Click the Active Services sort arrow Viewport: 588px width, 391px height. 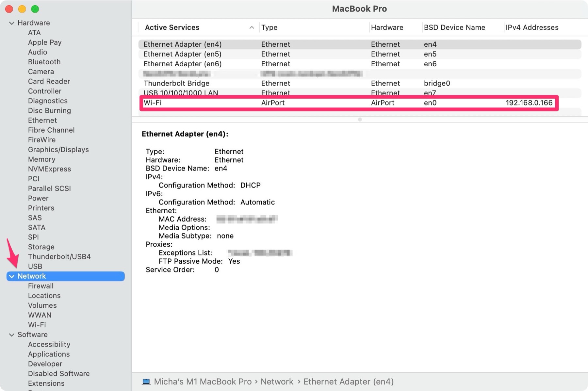click(252, 27)
